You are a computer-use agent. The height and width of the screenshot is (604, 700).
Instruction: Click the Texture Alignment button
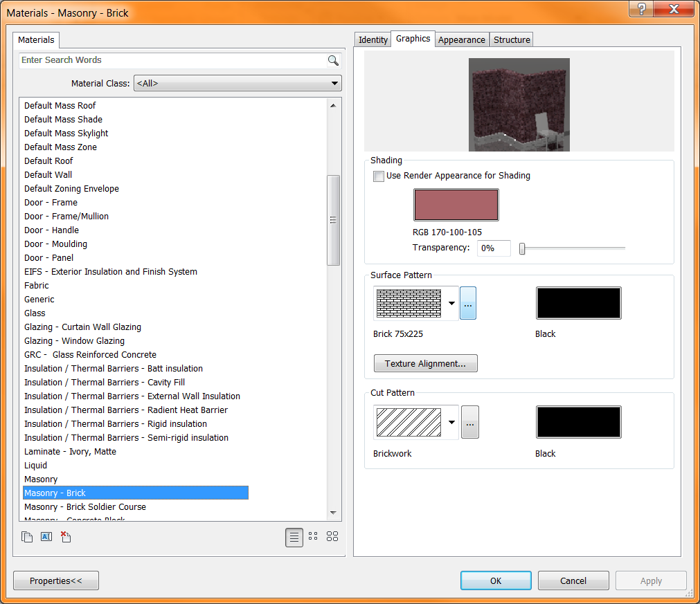(x=425, y=363)
